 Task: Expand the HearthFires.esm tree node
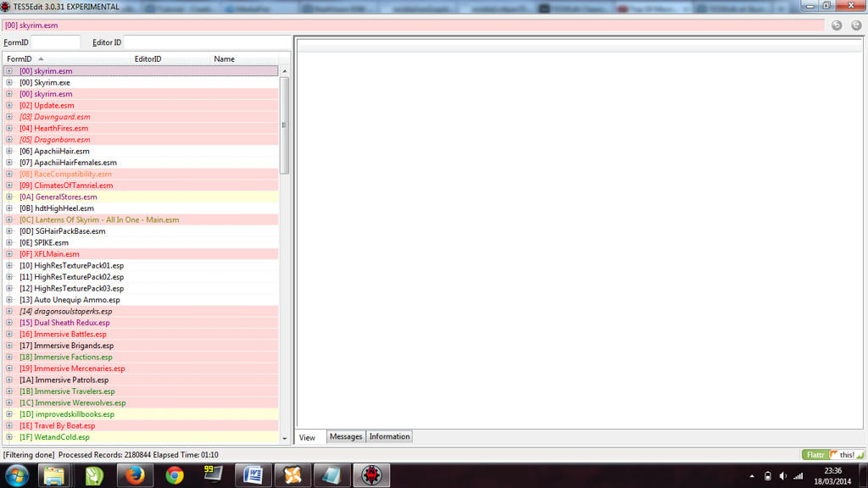9,129
